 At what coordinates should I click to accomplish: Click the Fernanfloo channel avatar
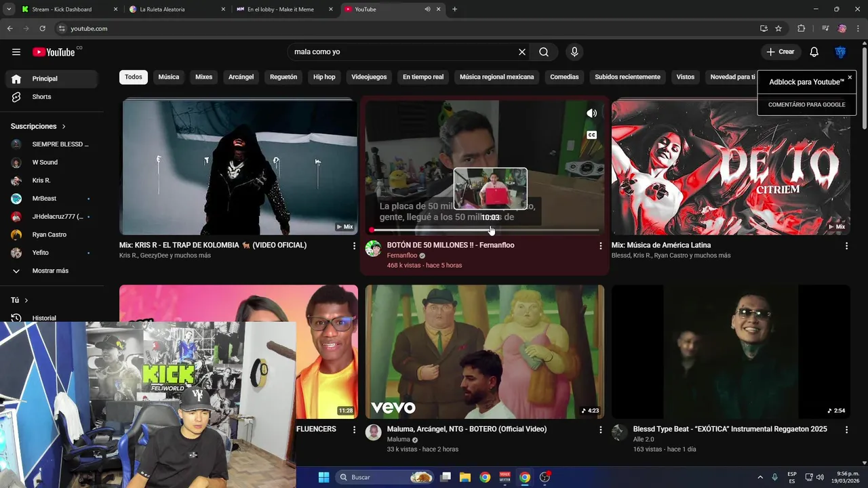[373, 249]
